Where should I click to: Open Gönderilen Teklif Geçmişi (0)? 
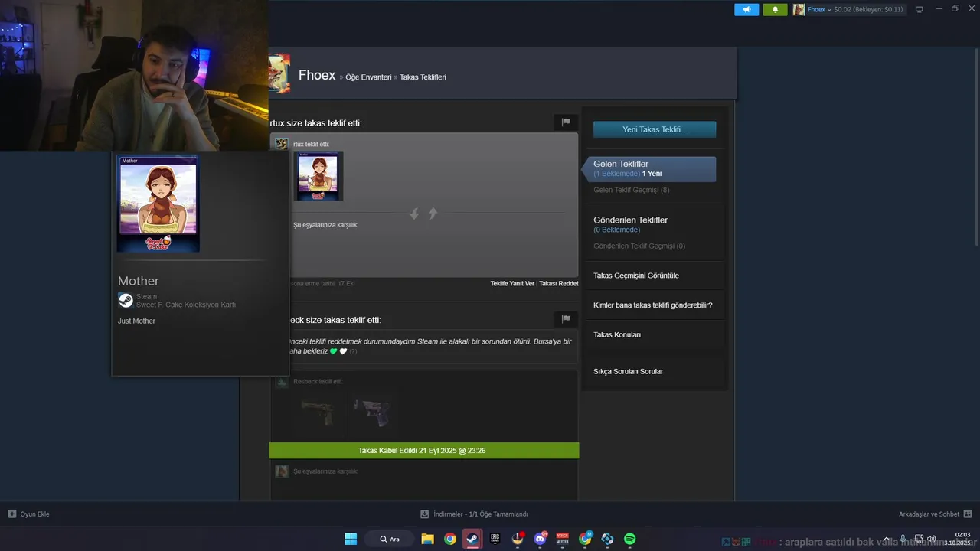click(x=639, y=246)
